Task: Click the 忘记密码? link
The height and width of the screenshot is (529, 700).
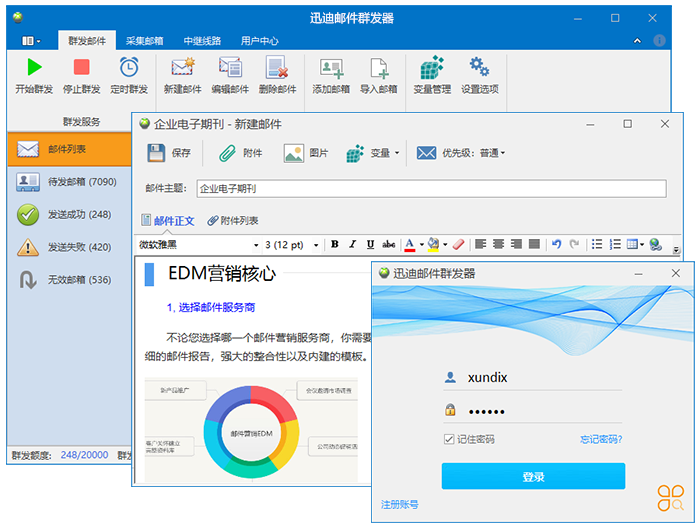Action: click(x=600, y=439)
